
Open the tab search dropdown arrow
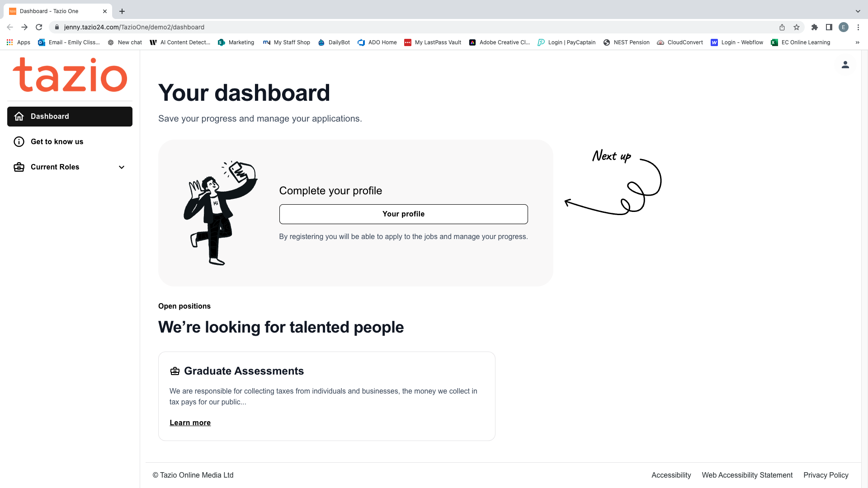[x=858, y=11]
